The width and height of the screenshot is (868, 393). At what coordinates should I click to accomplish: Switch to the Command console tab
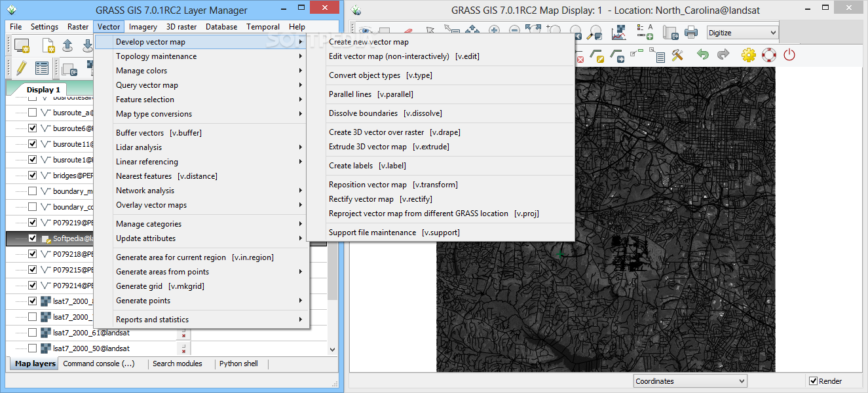pos(99,364)
